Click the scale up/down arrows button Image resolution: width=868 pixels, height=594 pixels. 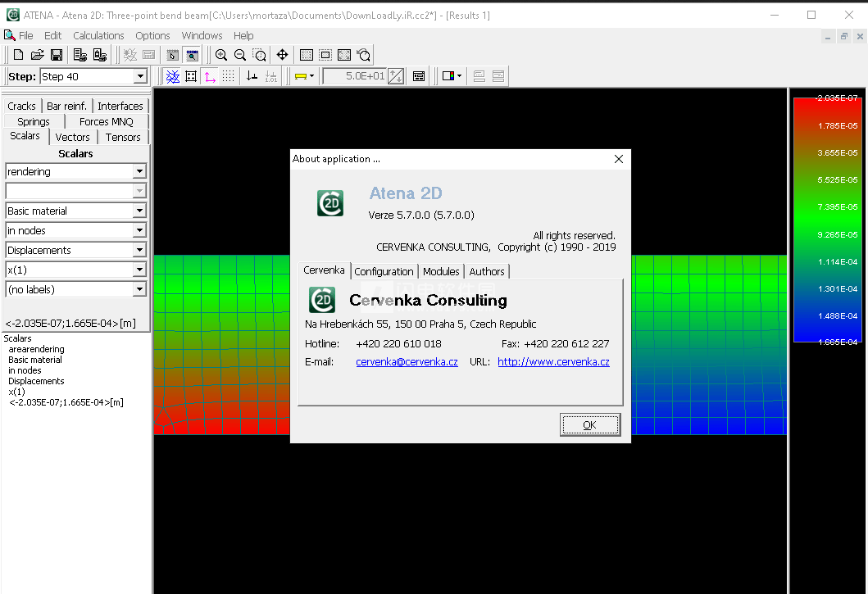tap(396, 76)
